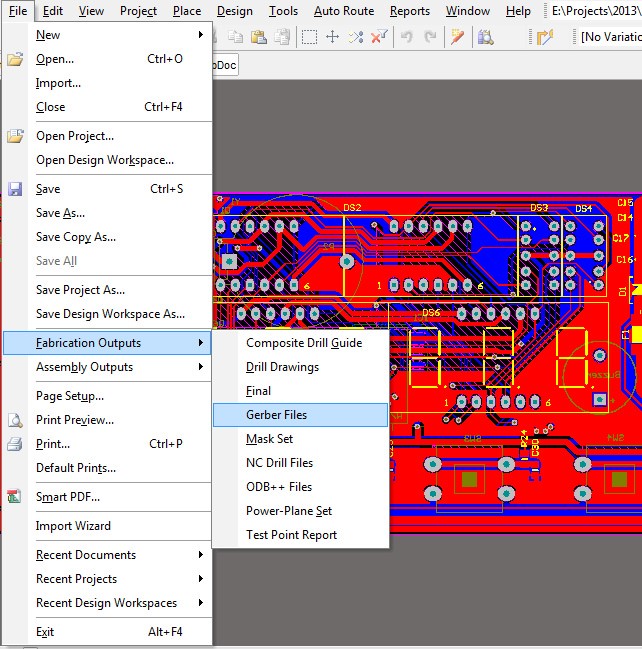Click Smart PDF menu entry
Viewport: 642px width, 649px height.
tap(68, 497)
